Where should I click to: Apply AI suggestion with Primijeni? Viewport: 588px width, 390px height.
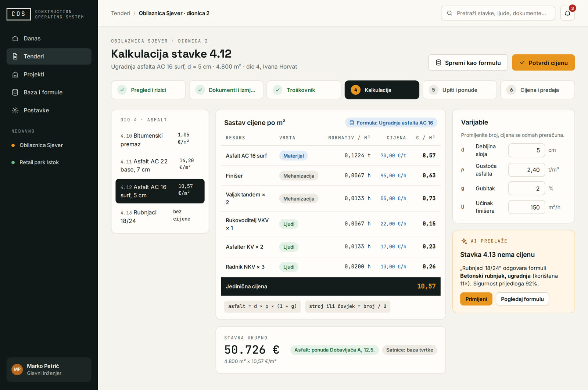476,299
